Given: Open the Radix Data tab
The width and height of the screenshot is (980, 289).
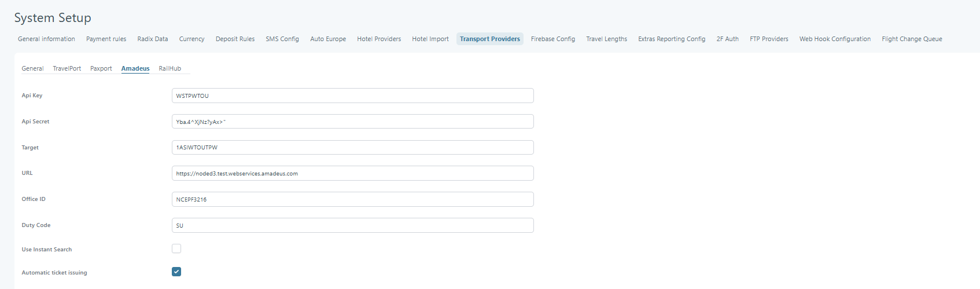Looking at the screenshot, I should point(153,39).
